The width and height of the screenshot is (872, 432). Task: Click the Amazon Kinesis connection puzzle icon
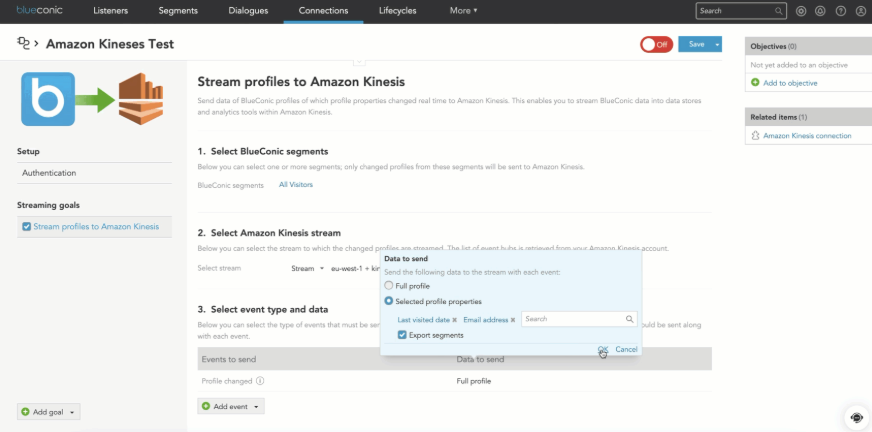(x=755, y=136)
